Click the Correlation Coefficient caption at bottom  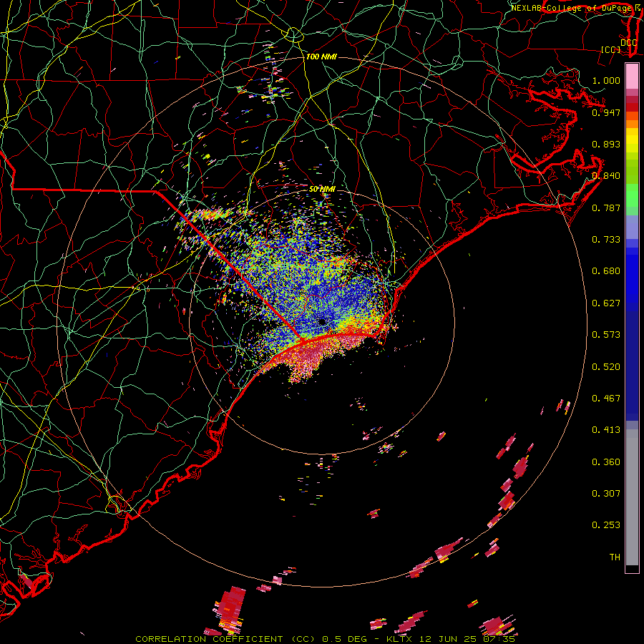pos(325,639)
